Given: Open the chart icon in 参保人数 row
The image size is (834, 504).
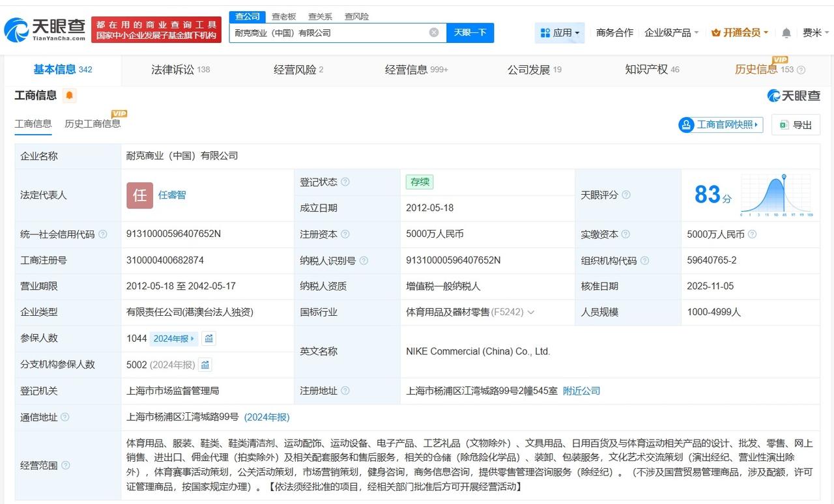Looking at the screenshot, I should [208, 339].
